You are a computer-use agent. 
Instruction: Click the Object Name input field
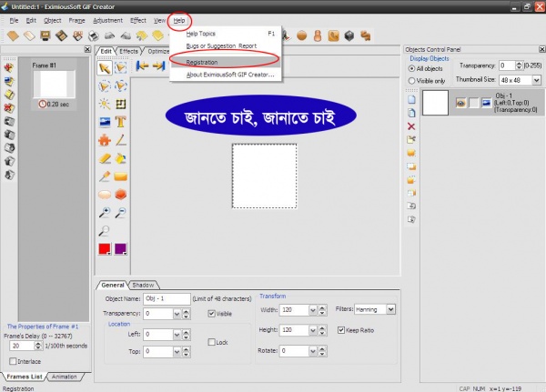167,298
